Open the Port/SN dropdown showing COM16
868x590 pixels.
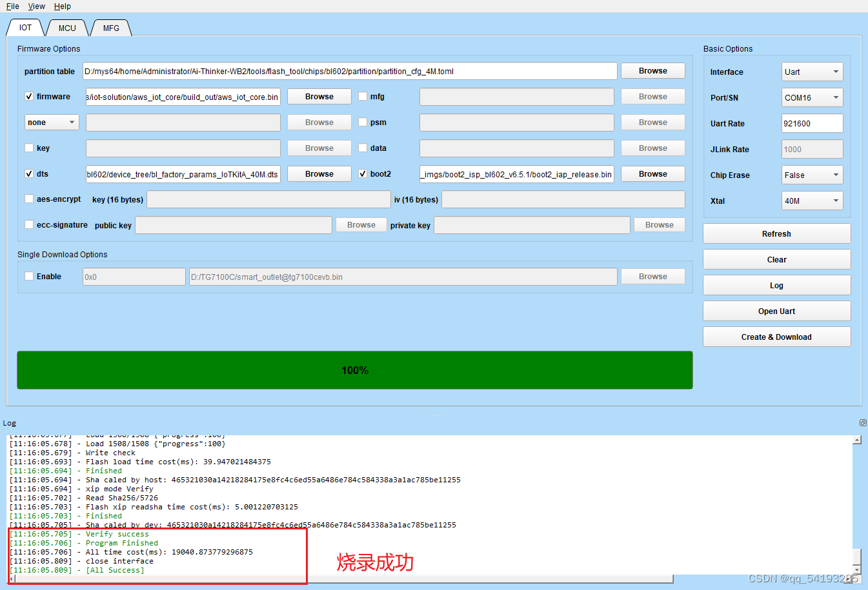812,97
